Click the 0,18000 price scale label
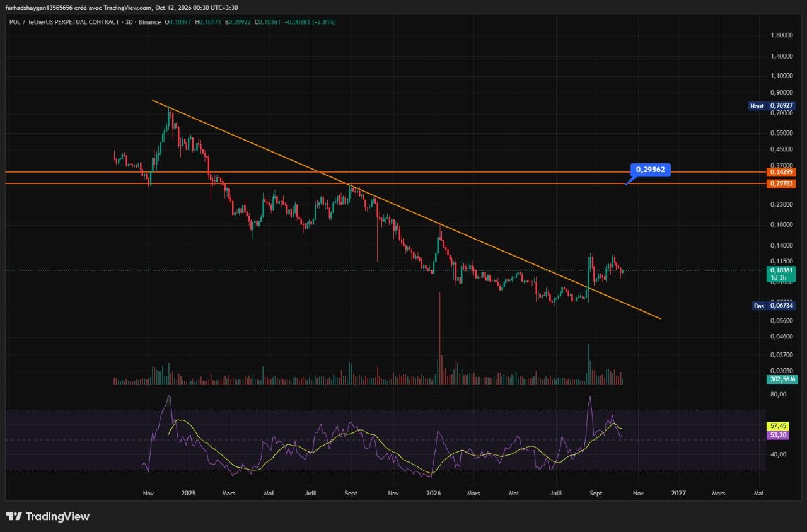The height and width of the screenshot is (532, 807). [x=782, y=224]
